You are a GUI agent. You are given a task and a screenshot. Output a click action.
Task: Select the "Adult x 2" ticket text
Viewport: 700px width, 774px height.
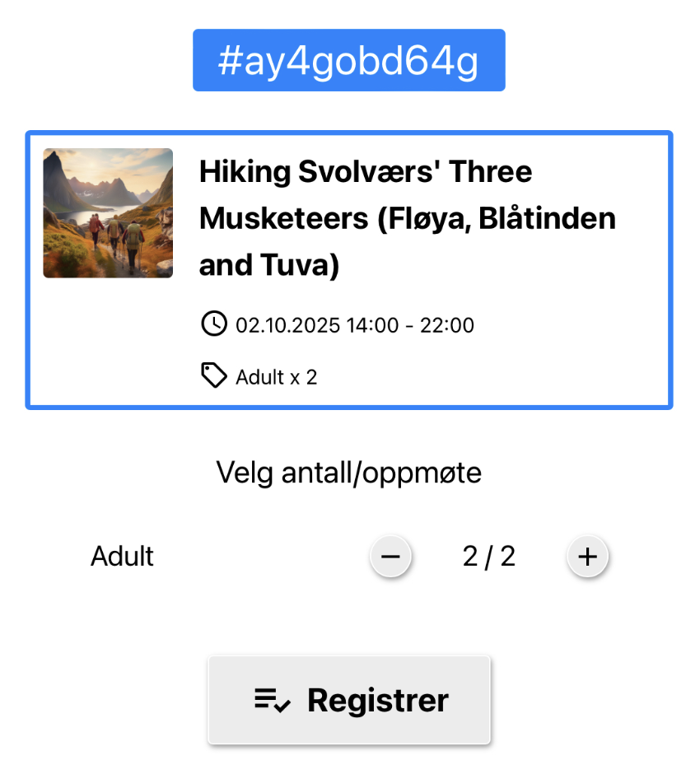[x=276, y=378]
